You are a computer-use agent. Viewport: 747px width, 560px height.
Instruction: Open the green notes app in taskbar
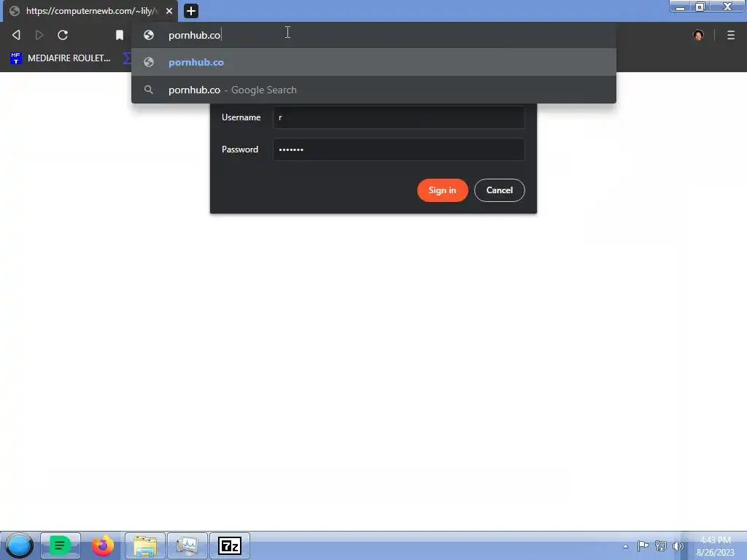(61, 545)
